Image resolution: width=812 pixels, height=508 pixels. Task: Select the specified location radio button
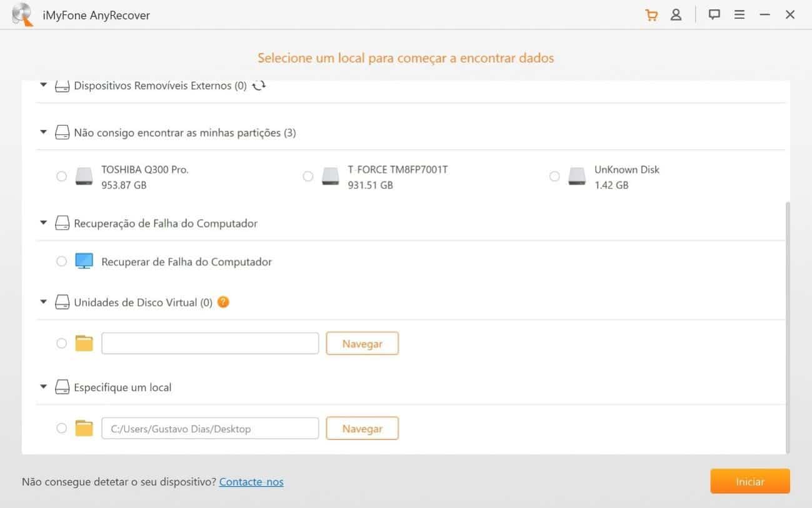point(61,429)
